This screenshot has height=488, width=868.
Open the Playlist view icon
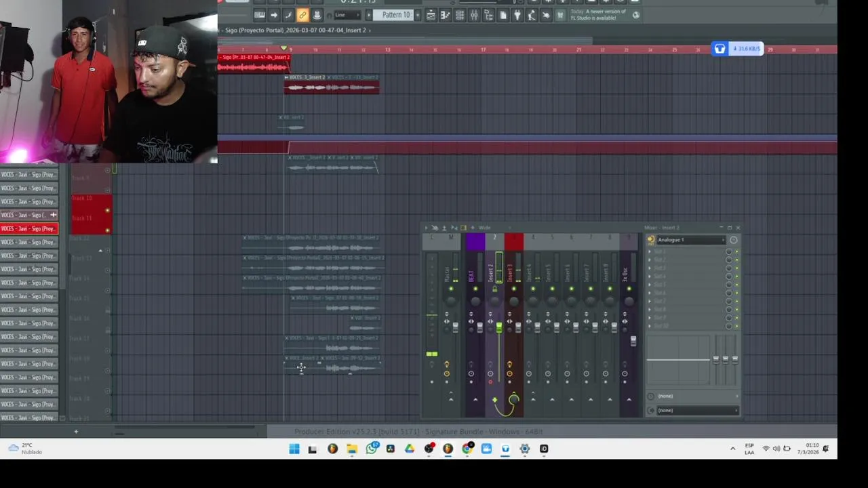point(431,15)
